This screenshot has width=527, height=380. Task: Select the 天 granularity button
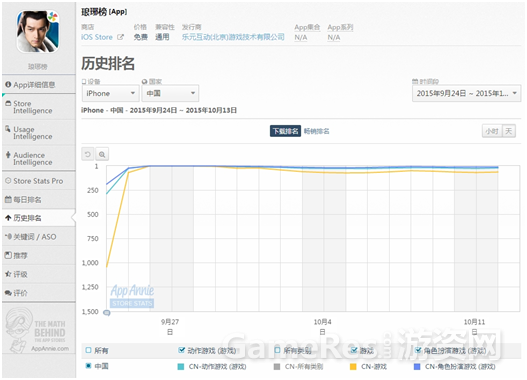pyautogui.click(x=509, y=131)
